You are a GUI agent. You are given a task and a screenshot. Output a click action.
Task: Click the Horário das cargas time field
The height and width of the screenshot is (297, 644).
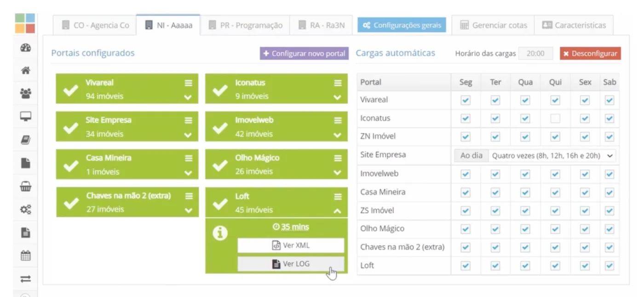535,53
